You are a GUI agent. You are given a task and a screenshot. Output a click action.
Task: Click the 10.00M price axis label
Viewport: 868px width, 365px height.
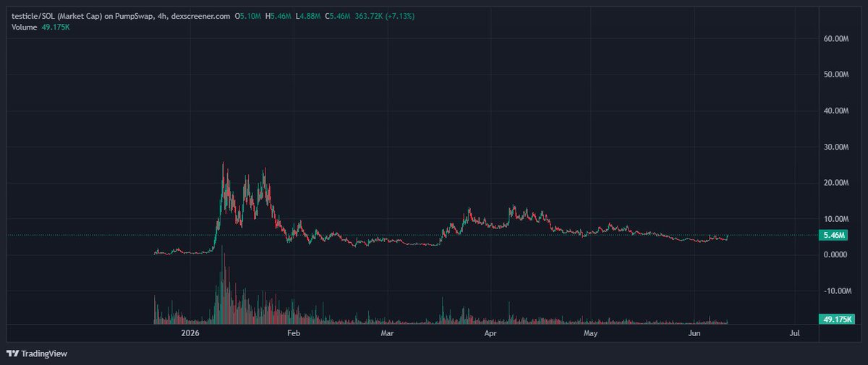pos(836,219)
